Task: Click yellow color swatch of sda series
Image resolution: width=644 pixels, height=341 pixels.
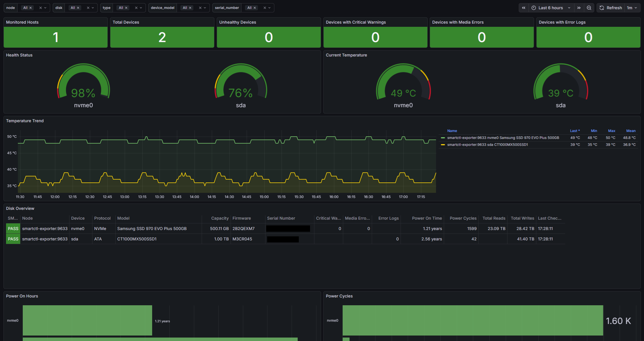Action: [x=443, y=145]
